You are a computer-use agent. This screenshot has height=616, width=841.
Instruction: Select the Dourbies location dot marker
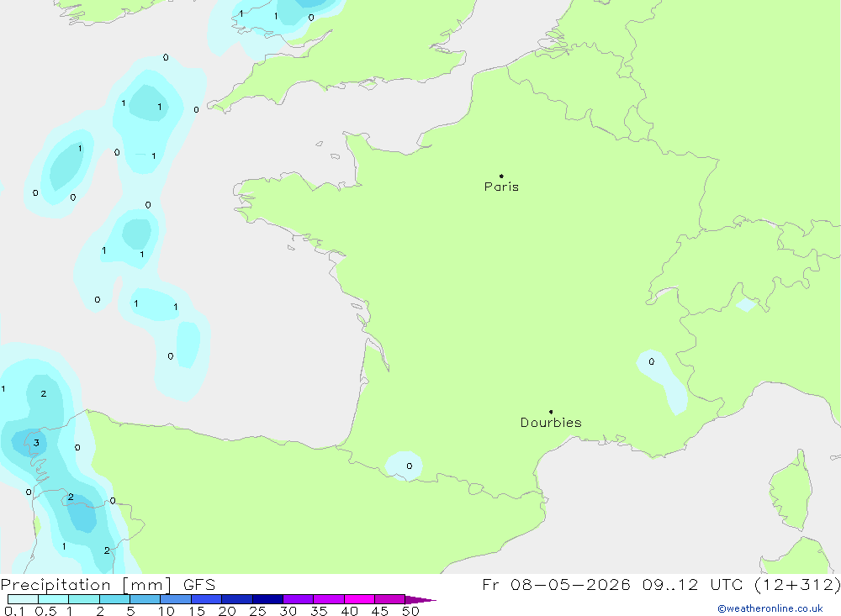click(x=551, y=412)
